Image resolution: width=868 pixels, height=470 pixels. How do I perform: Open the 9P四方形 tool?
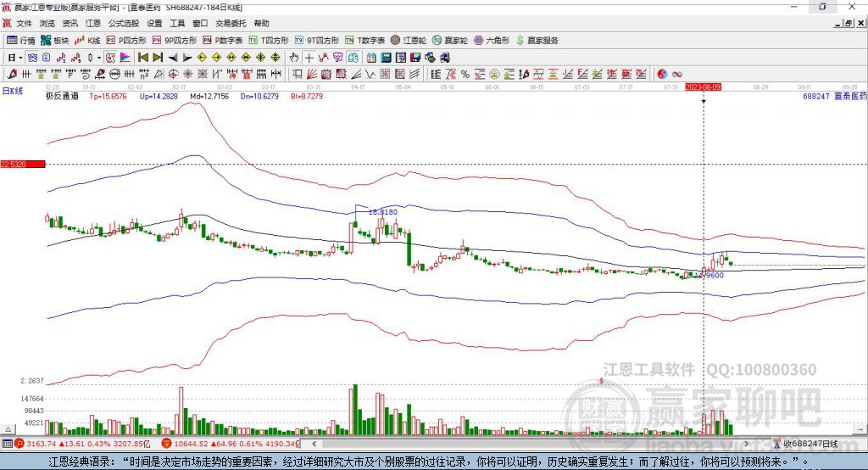(175, 41)
